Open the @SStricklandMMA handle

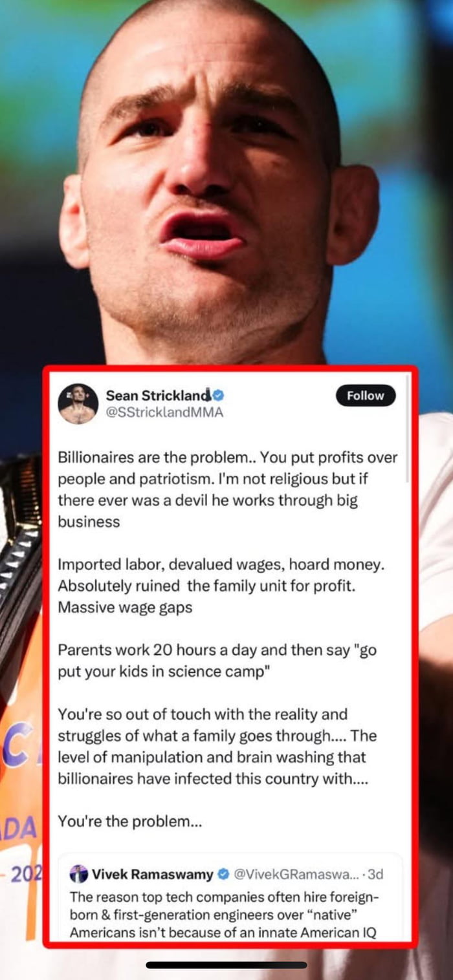tap(164, 412)
